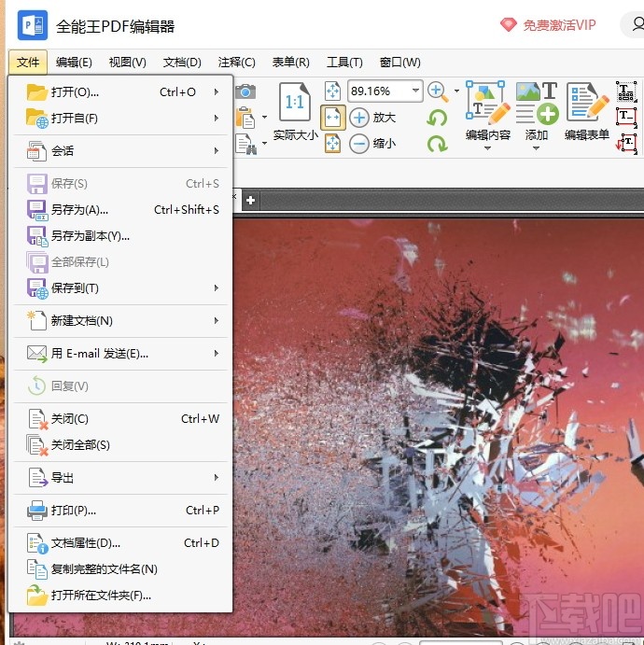
Task: Expand the zoom tool options arrow
Action: 456,91
